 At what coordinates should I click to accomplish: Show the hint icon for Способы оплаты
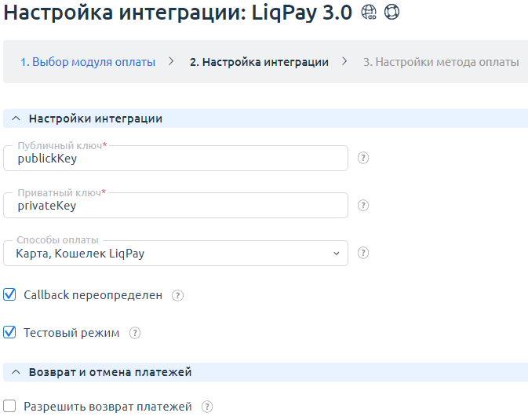(x=363, y=254)
